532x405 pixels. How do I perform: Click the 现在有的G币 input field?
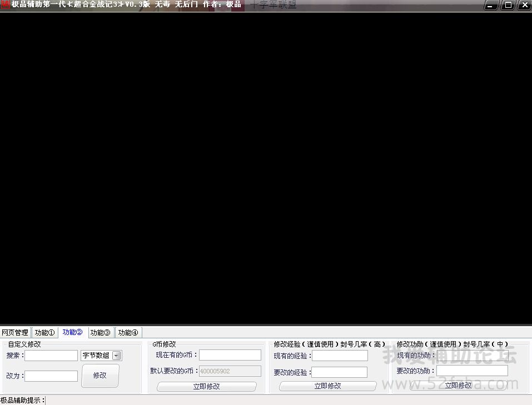click(230, 355)
